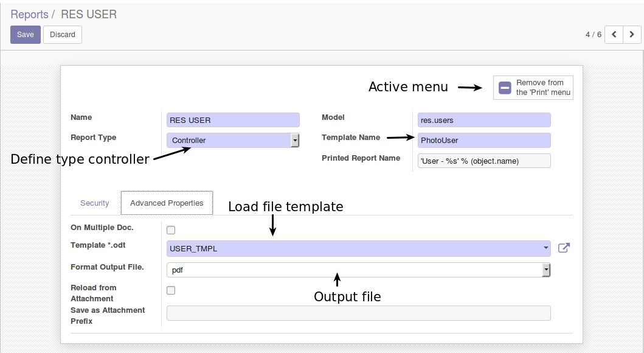Image resolution: width=644 pixels, height=353 pixels.
Task: Click the Discard button
Action: click(63, 35)
